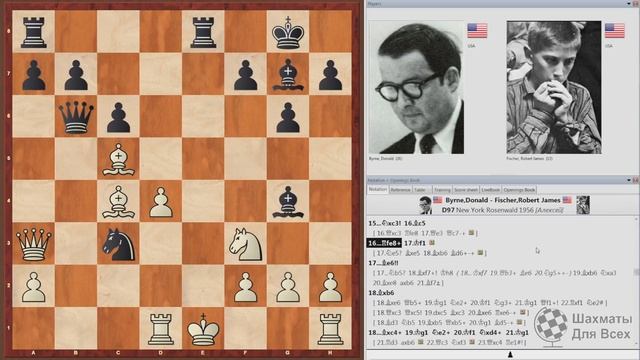This screenshot has height=360, width=640.
Task: Click diagram icon after 17.Kf1 move
Action: (431, 243)
